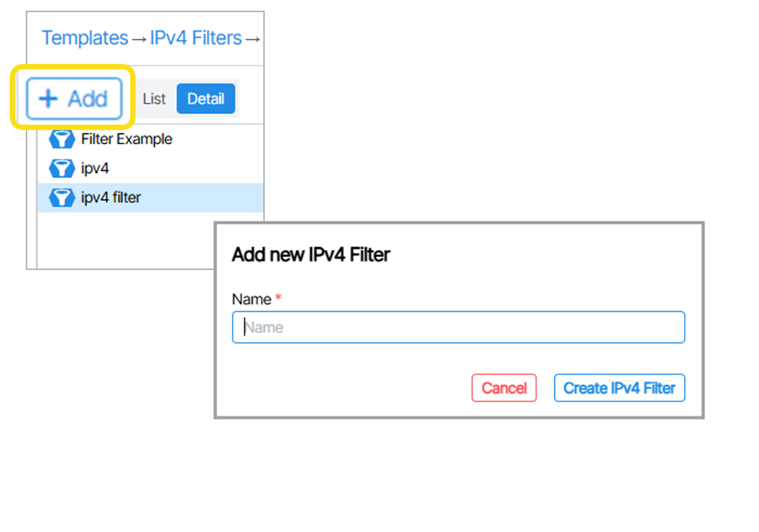Select the ipv4 entry in the list
The height and width of the screenshot is (532, 759).
[95, 169]
